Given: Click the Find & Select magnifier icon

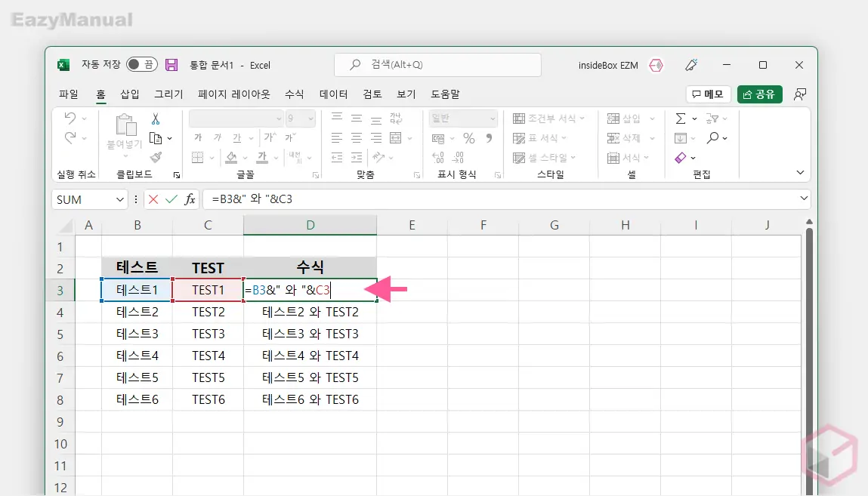Looking at the screenshot, I should (x=713, y=137).
